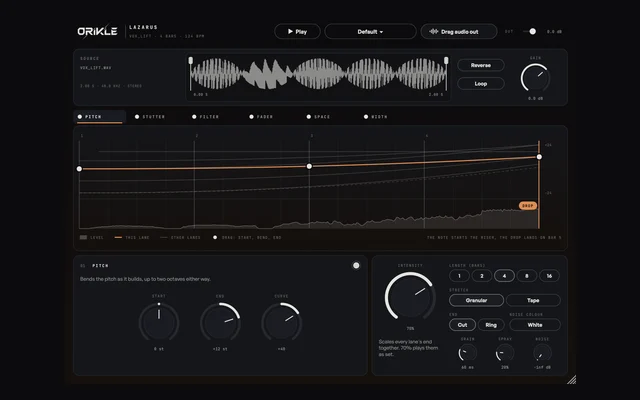Click the VOX_LIFT.WAV source filename
Image resolution: width=640 pixels, height=400 pixels.
[x=96, y=68]
